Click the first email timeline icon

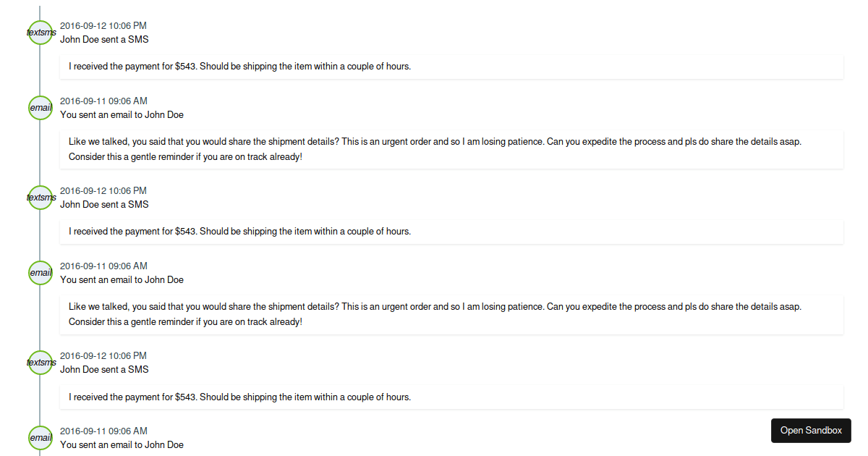(x=41, y=108)
